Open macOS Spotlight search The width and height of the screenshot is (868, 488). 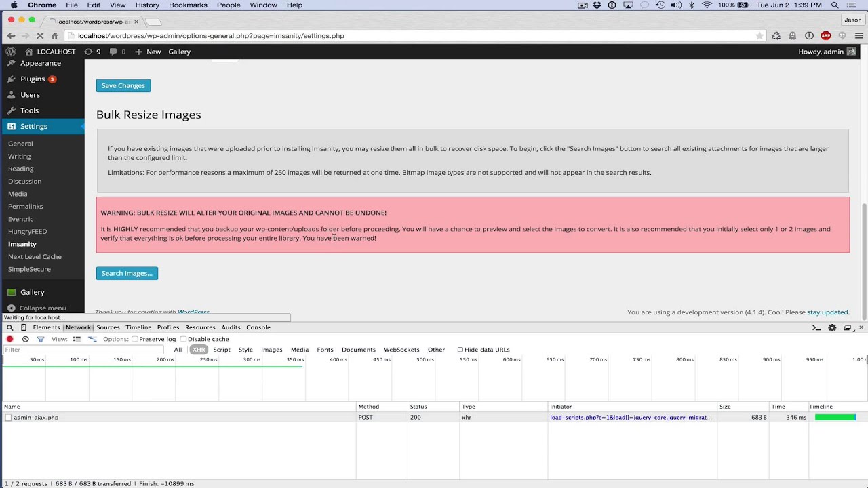pyautogui.click(x=835, y=5)
